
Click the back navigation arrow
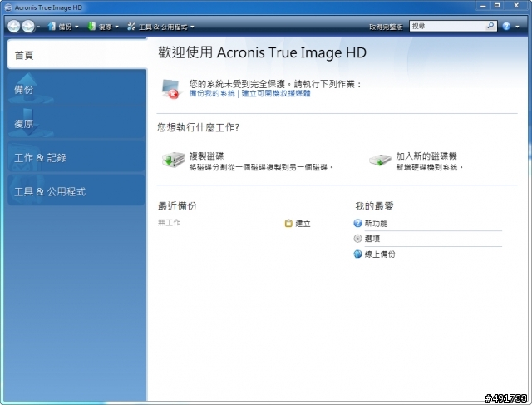(x=14, y=26)
